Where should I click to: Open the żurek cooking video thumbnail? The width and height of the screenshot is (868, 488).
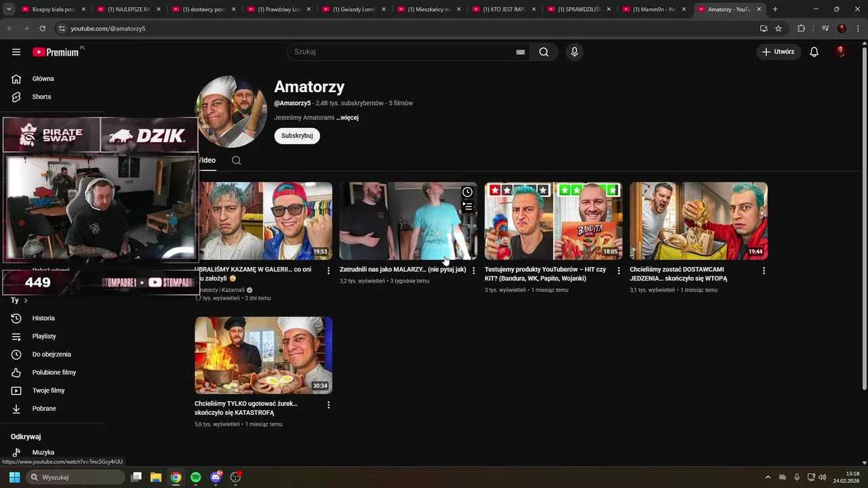click(263, 355)
